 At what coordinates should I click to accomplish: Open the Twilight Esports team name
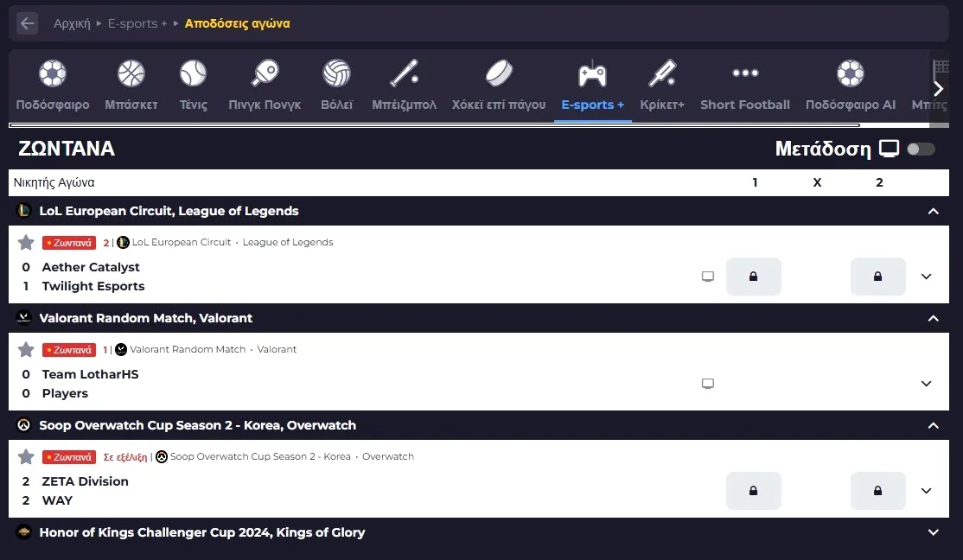[x=93, y=286]
